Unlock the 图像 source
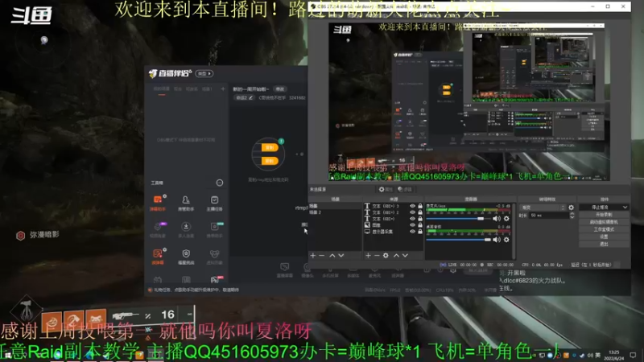This screenshot has width=644, height=362. pyautogui.click(x=420, y=225)
